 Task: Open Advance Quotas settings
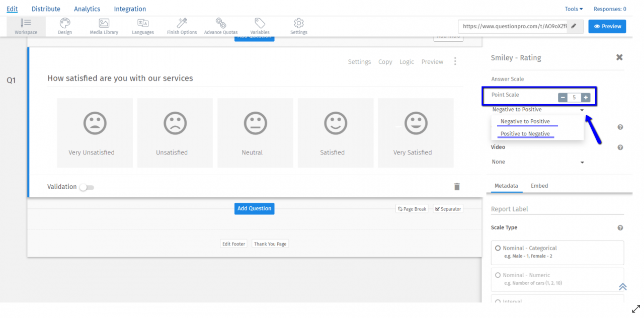(x=220, y=26)
